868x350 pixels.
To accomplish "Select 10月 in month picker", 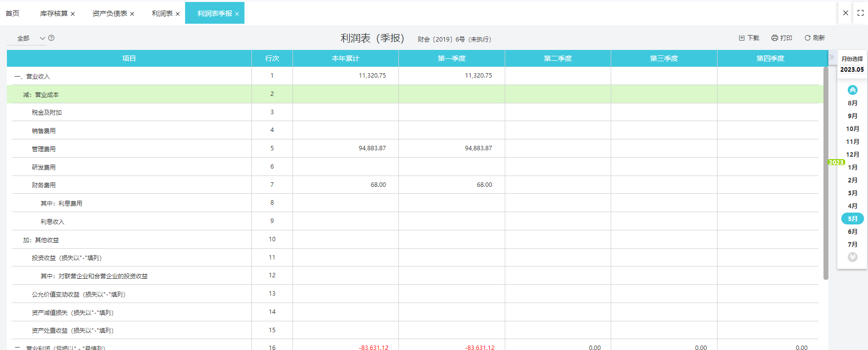I will 852,129.
